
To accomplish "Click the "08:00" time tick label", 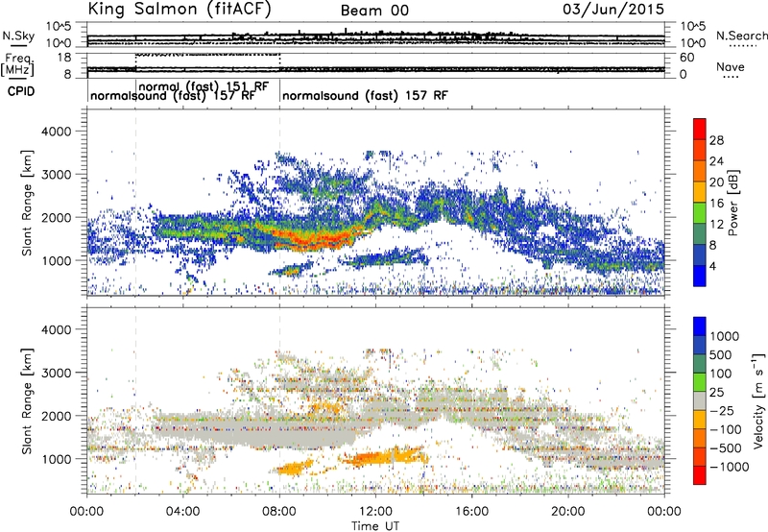I will tap(279, 512).
